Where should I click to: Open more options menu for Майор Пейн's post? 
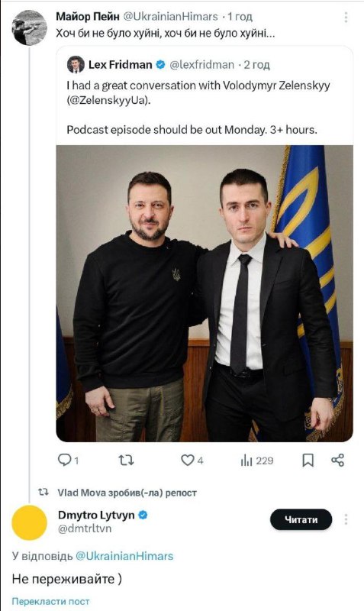tap(346, 17)
